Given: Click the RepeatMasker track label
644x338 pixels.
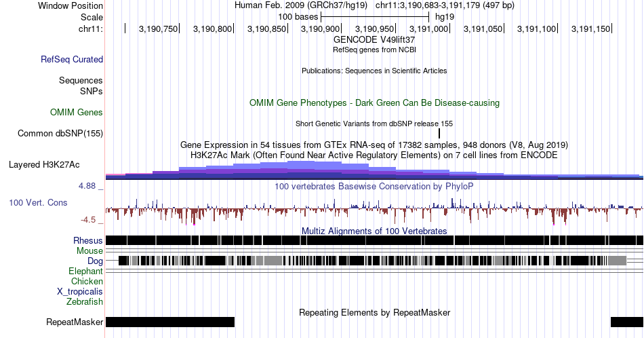Looking at the screenshot, I should pos(75,322).
